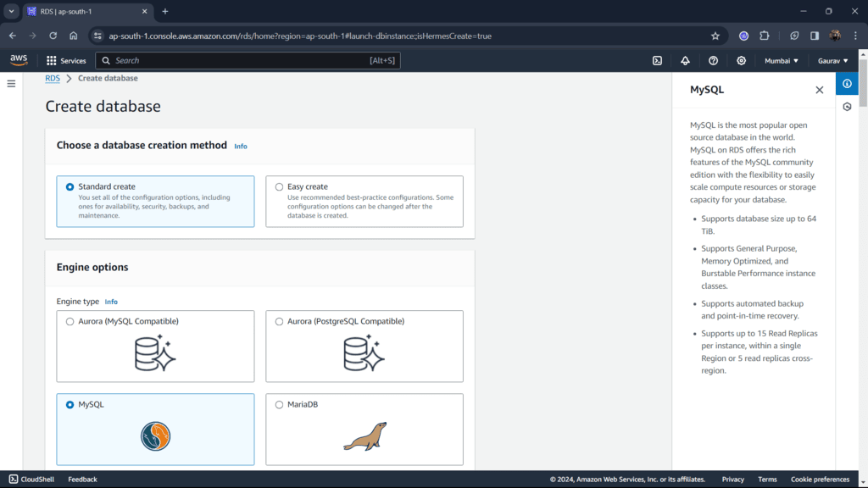Open the Chrome three-dot menu
This screenshot has width=868, height=488.
coord(855,36)
